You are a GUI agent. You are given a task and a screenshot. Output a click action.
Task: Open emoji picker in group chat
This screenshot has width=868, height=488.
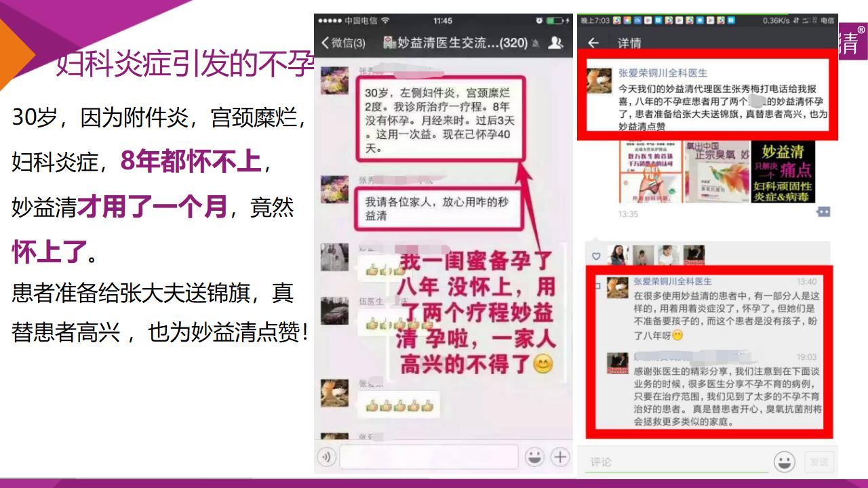[534, 457]
